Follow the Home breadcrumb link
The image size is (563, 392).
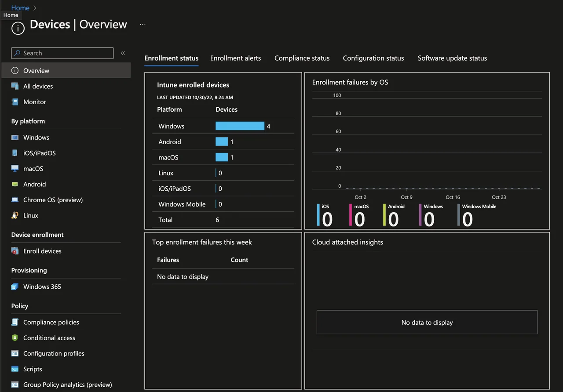click(20, 8)
